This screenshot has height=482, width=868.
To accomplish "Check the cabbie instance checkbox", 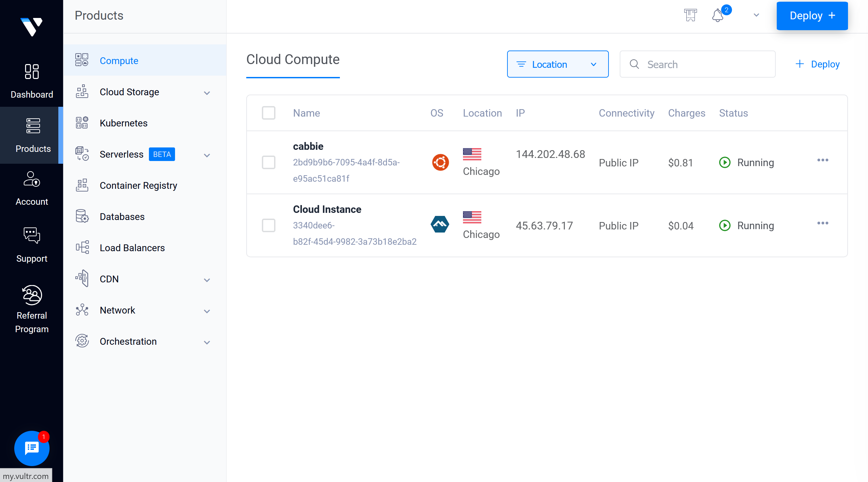I will pos(268,162).
